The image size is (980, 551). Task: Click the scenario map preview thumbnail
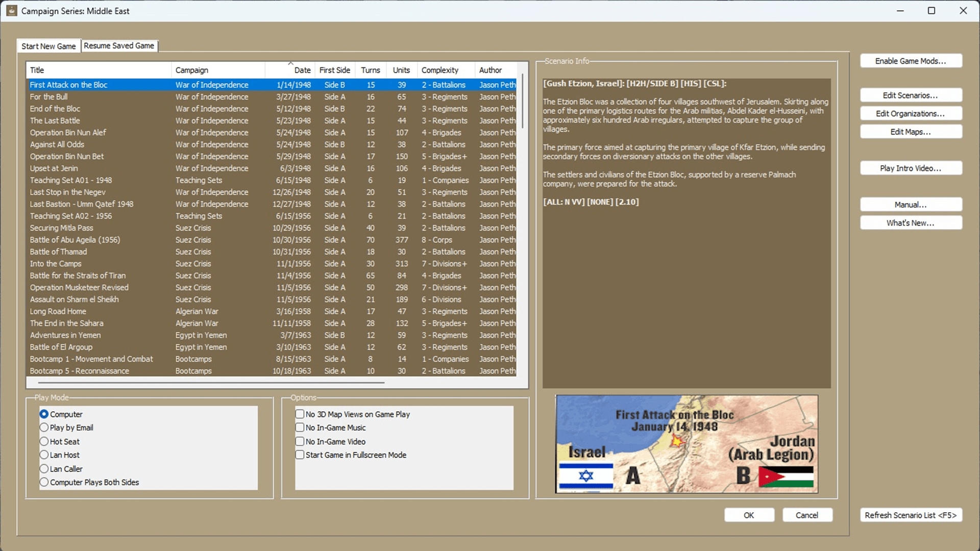point(687,444)
